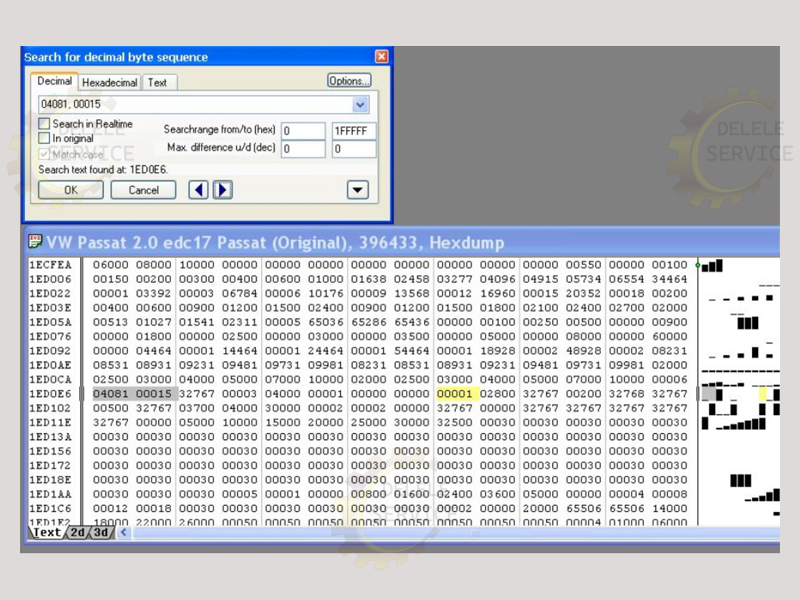Select the Text search tab
Screen dimensions: 800x600
pyautogui.click(x=157, y=83)
